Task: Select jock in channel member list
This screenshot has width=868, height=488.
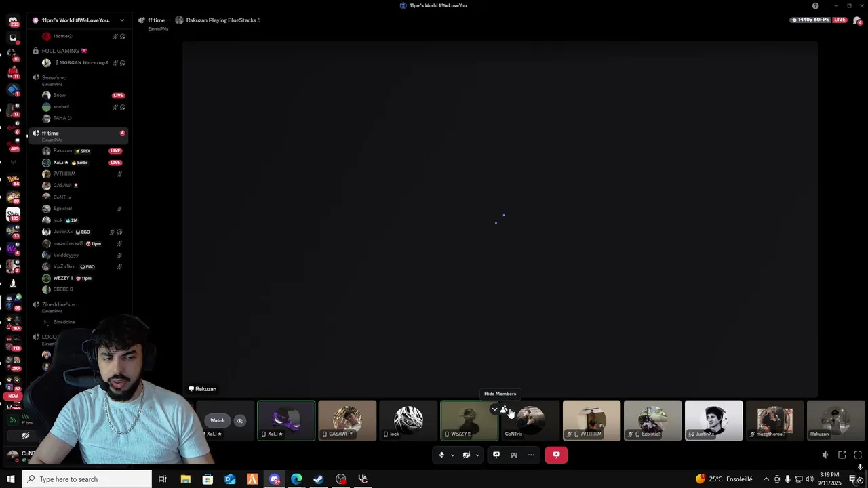Action: pyautogui.click(x=83, y=220)
